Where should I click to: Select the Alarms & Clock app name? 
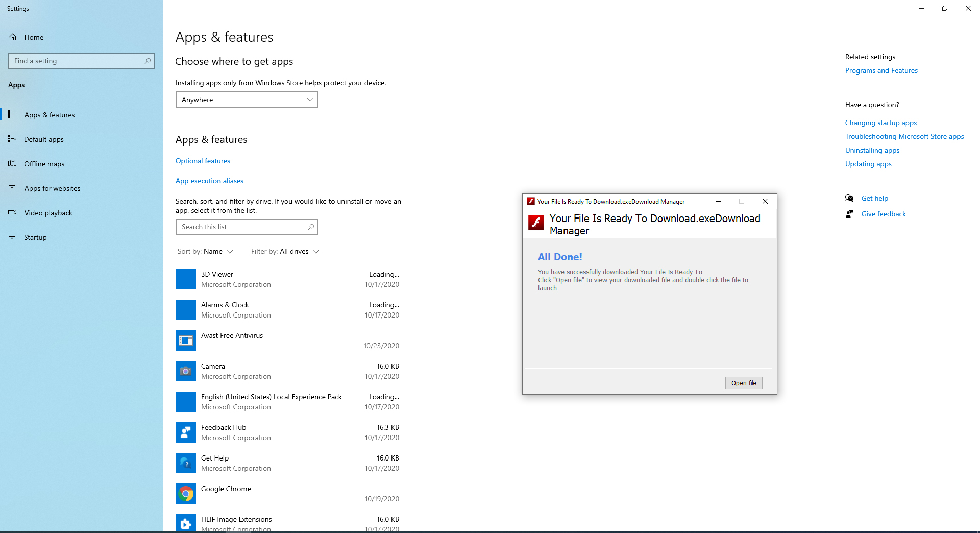coord(225,305)
